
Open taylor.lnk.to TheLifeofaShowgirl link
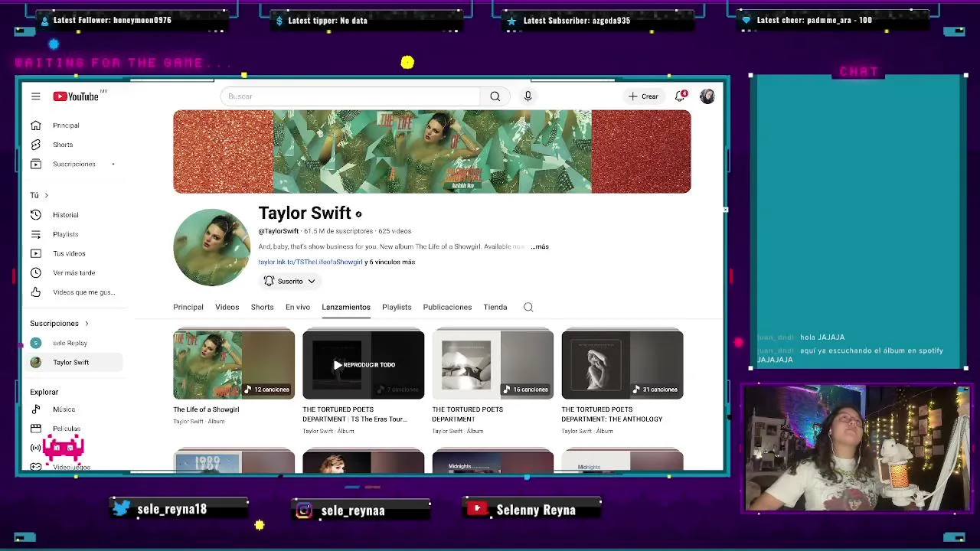pos(310,262)
